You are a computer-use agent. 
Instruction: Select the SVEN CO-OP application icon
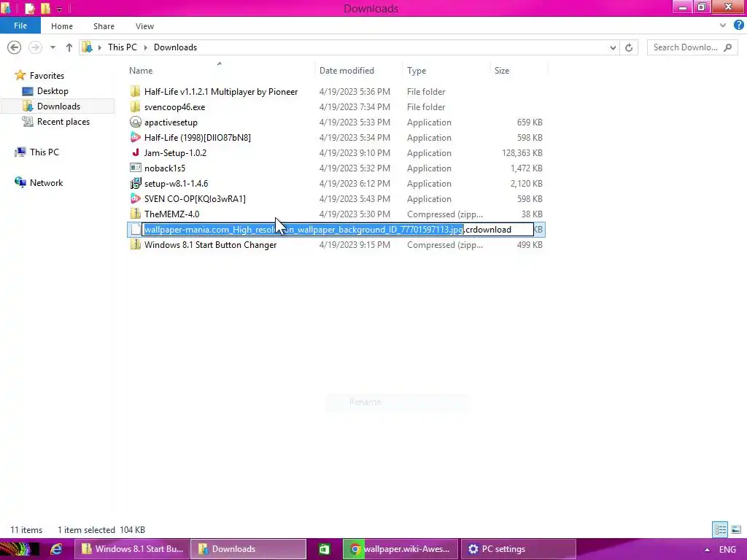click(x=135, y=198)
